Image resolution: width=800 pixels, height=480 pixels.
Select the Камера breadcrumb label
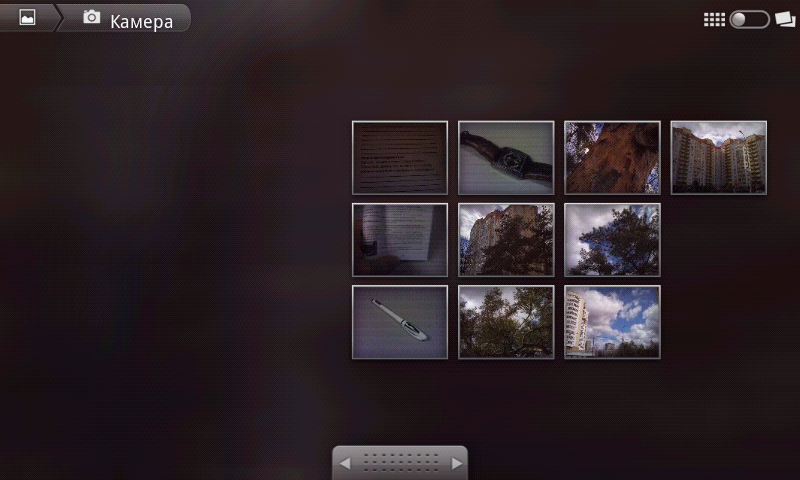point(141,22)
